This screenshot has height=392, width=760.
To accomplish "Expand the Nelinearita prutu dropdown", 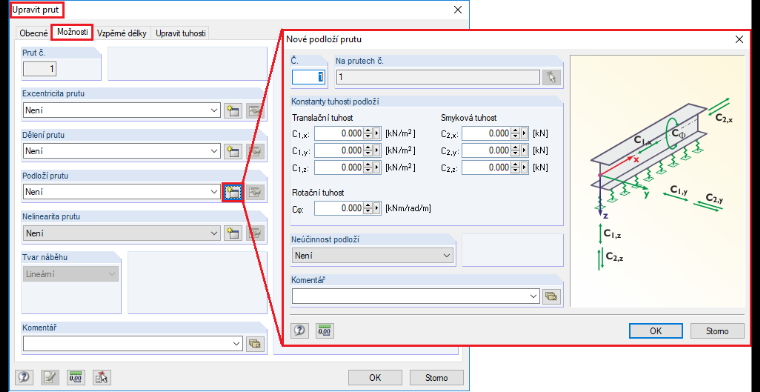I will coord(214,233).
